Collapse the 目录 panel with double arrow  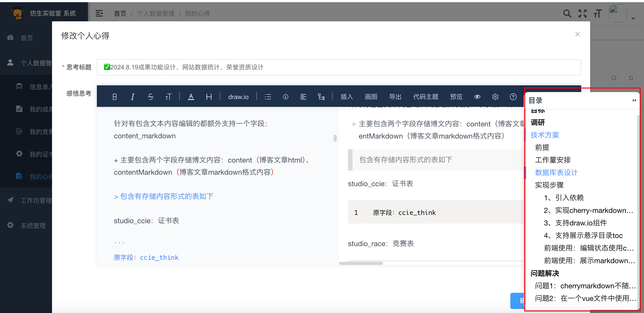pos(634,100)
